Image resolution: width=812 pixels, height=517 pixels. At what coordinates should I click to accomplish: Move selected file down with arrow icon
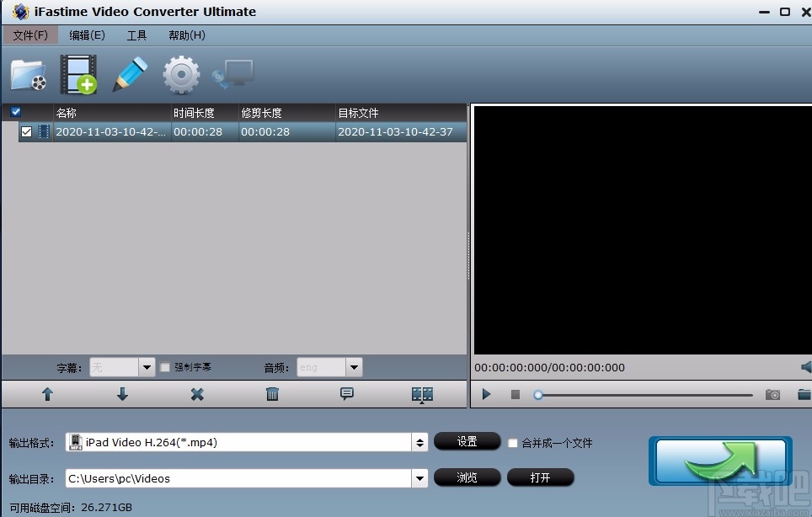tap(122, 394)
